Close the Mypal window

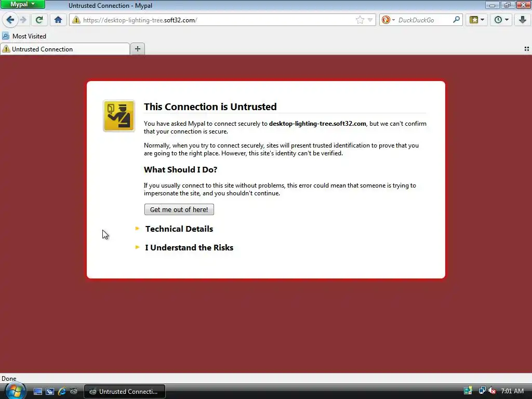click(x=524, y=5)
